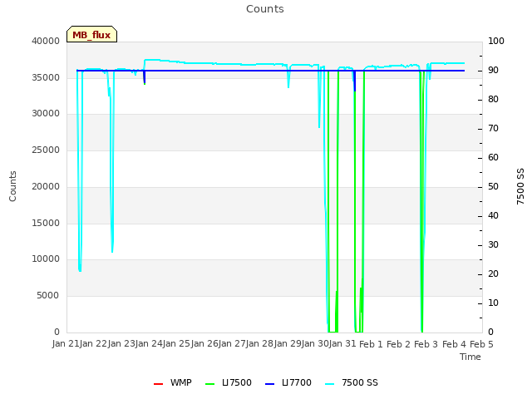
Task: Click the 10000 left axis tick label
Action: coord(46,259)
